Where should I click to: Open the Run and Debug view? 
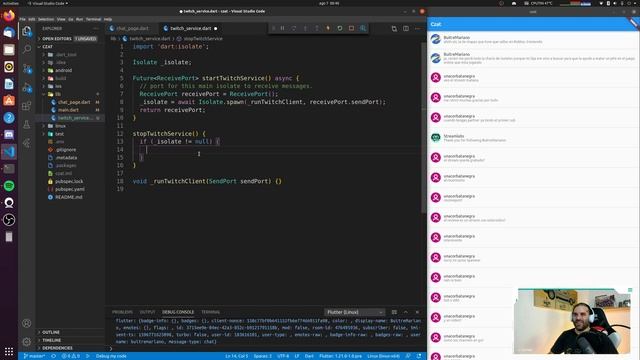[x=27, y=87]
